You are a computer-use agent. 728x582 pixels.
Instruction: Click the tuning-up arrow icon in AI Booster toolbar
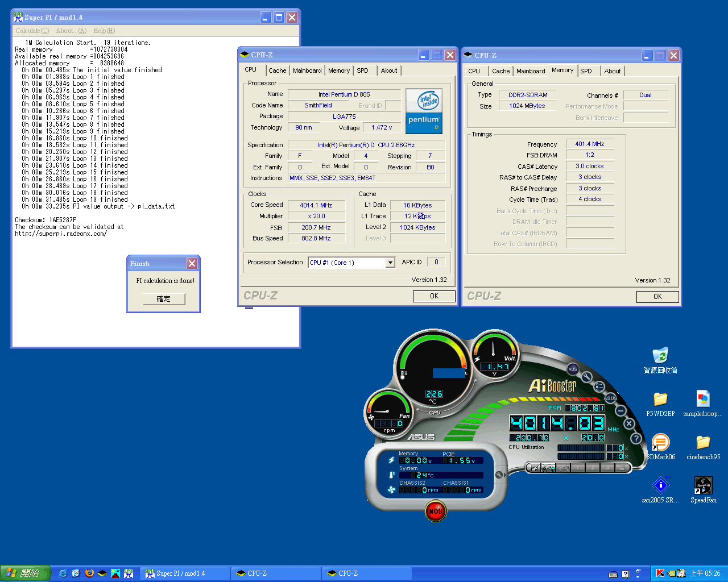pos(548,468)
